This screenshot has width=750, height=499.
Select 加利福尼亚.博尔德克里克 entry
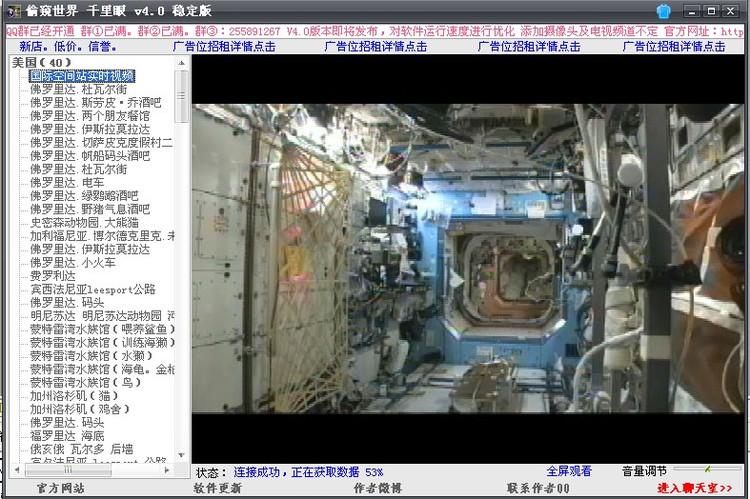click(102, 236)
